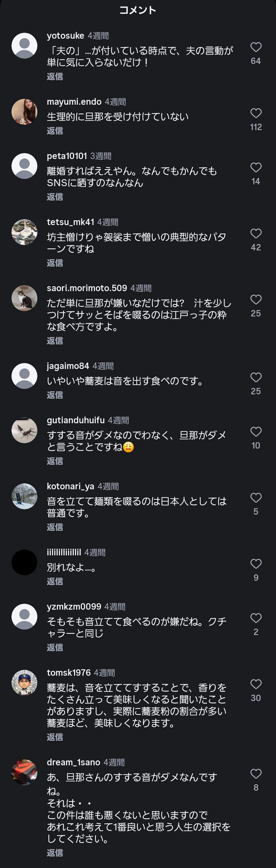Like saori.morimoto.509's comment
This screenshot has height=868, width=276.
point(256,300)
